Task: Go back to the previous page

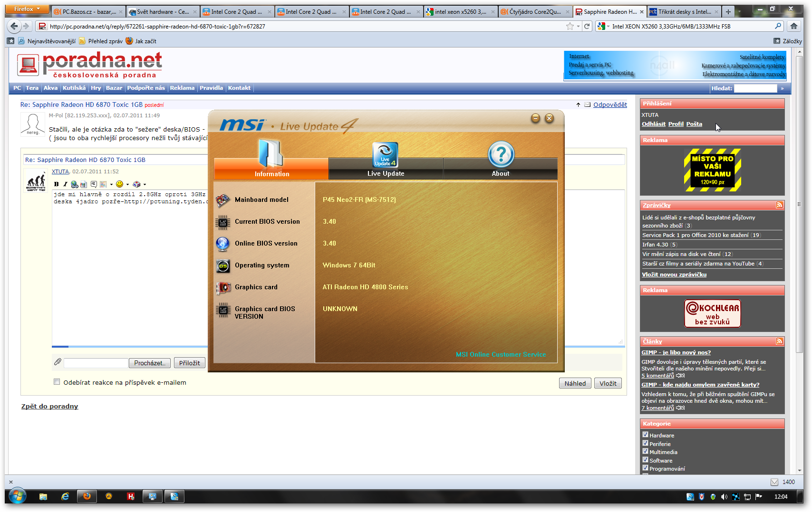Action: 14,27
